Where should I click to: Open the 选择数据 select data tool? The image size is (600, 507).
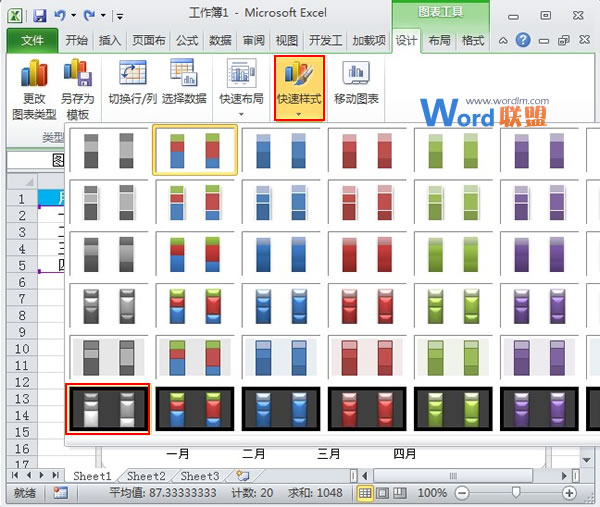click(x=184, y=75)
